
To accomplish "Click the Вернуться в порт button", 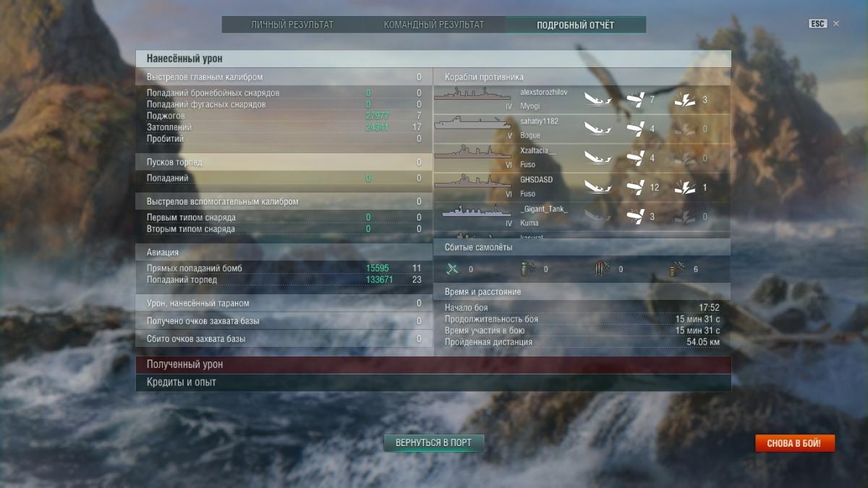I will (433, 442).
